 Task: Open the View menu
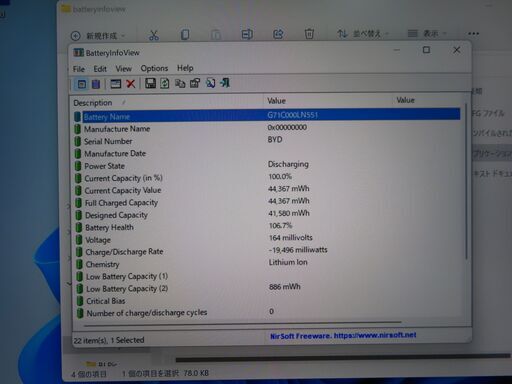click(x=123, y=69)
